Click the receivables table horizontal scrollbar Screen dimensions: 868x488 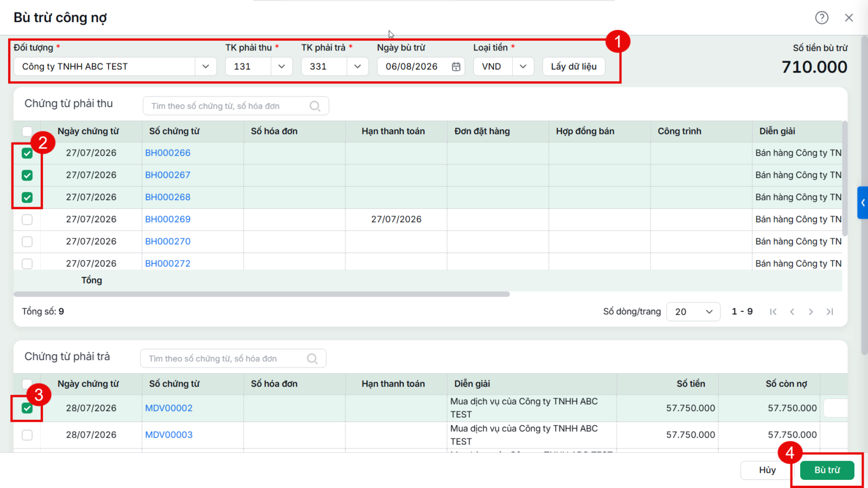[x=261, y=294]
